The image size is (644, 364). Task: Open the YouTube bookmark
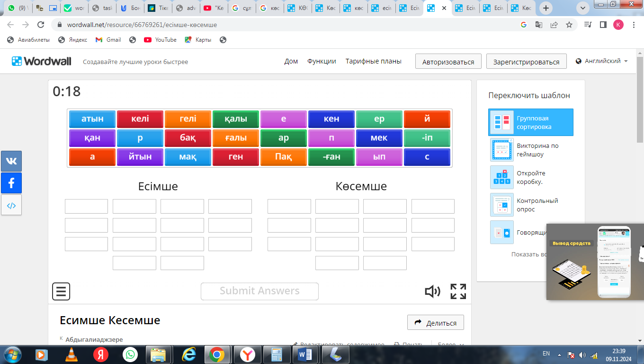tap(160, 40)
